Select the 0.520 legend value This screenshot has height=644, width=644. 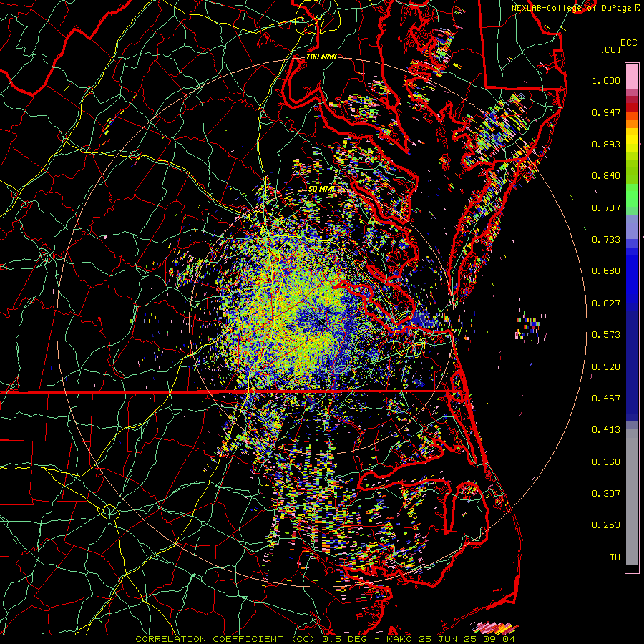pyautogui.click(x=606, y=367)
